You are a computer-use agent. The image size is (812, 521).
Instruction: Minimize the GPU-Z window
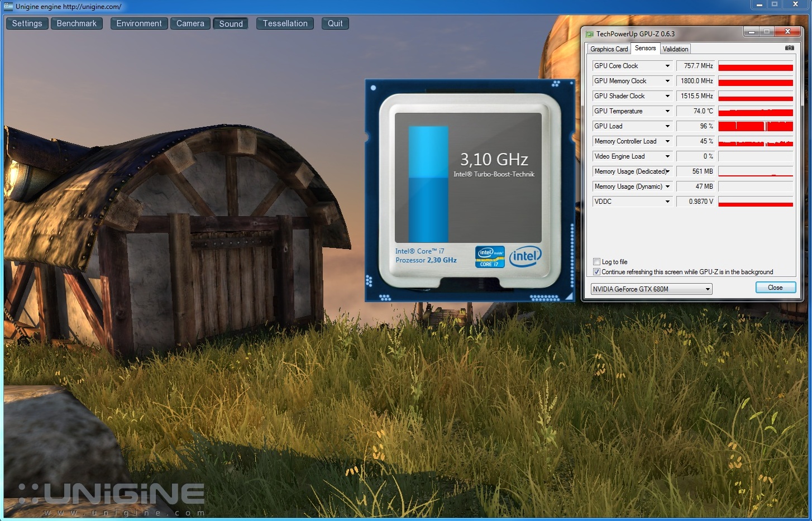(x=752, y=32)
